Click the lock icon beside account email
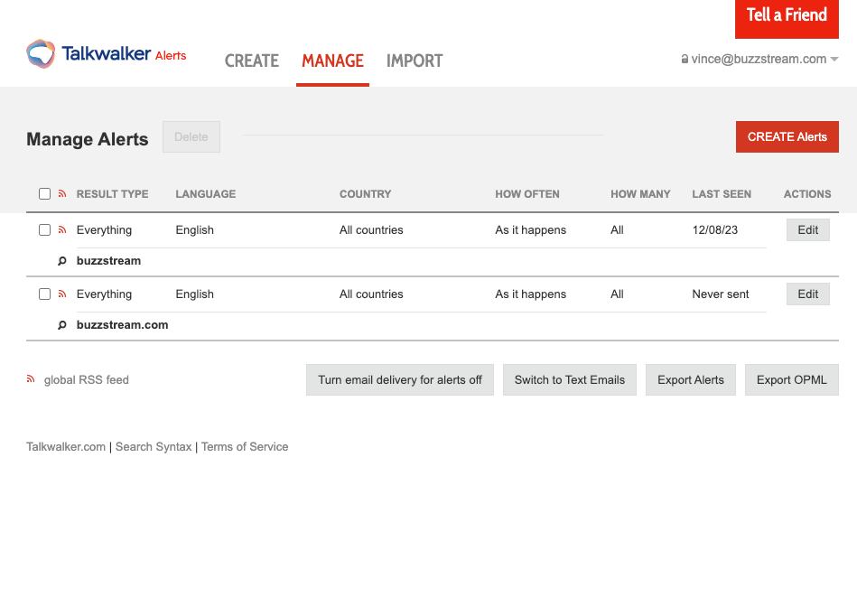The height and width of the screenshot is (616, 857). (x=685, y=59)
